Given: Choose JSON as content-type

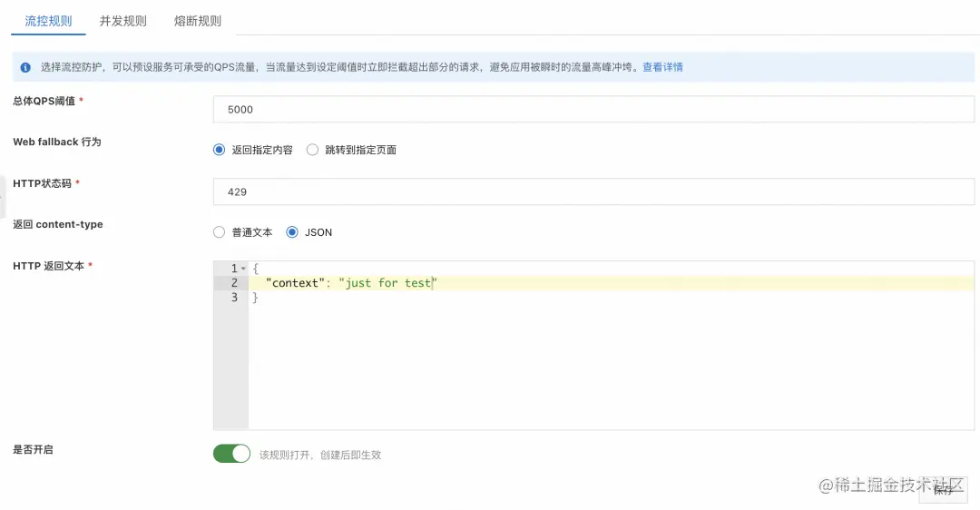Looking at the screenshot, I should pos(292,232).
